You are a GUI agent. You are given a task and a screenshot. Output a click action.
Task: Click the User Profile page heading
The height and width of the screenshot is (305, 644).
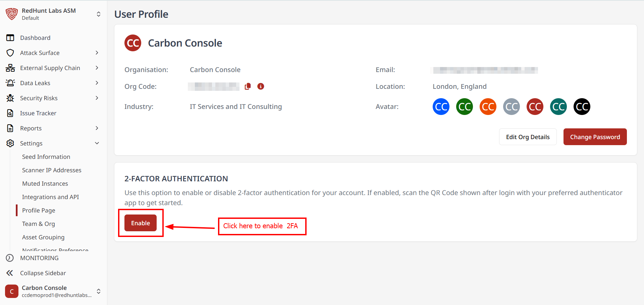point(141,14)
